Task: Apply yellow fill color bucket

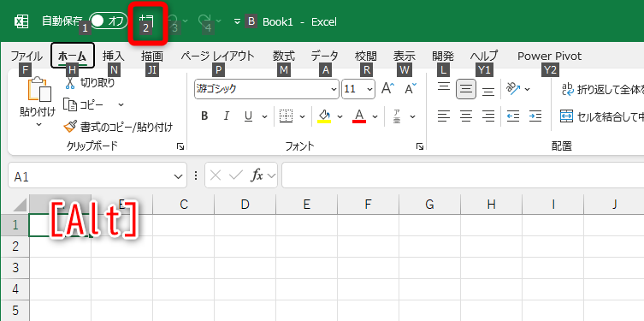Action: tap(324, 116)
